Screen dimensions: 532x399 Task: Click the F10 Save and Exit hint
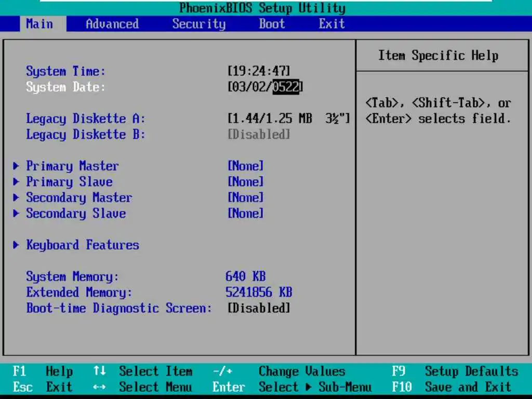[451, 387]
